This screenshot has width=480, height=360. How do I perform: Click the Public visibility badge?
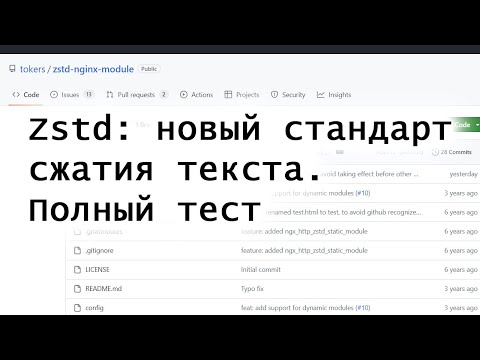[149, 69]
